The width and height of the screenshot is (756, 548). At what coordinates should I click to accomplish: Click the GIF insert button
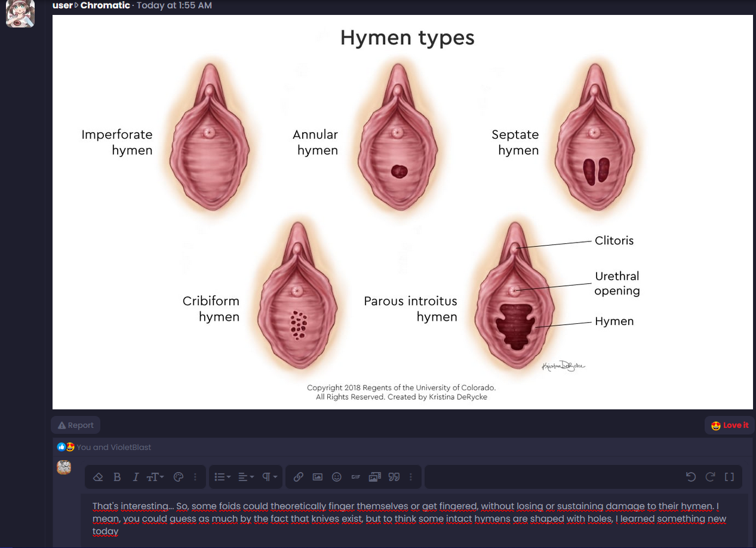click(356, 477)
